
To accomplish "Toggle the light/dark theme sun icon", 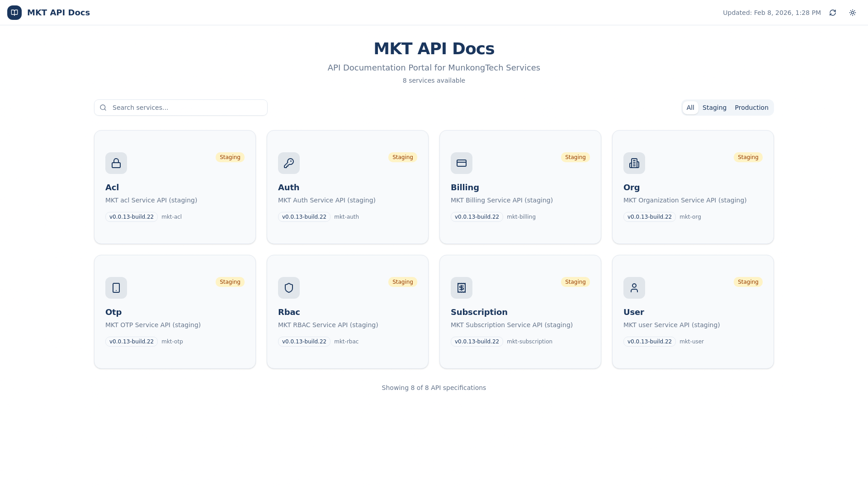I will 853,13.
